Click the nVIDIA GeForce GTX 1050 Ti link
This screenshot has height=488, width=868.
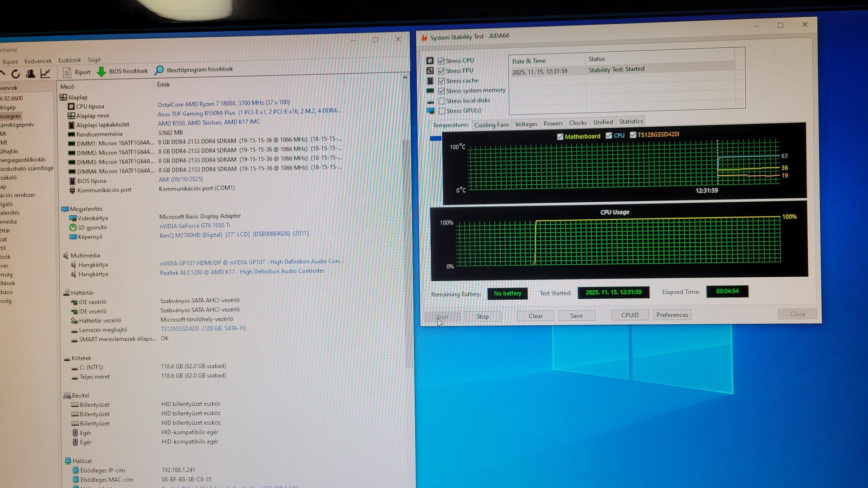tap(195, 226)
